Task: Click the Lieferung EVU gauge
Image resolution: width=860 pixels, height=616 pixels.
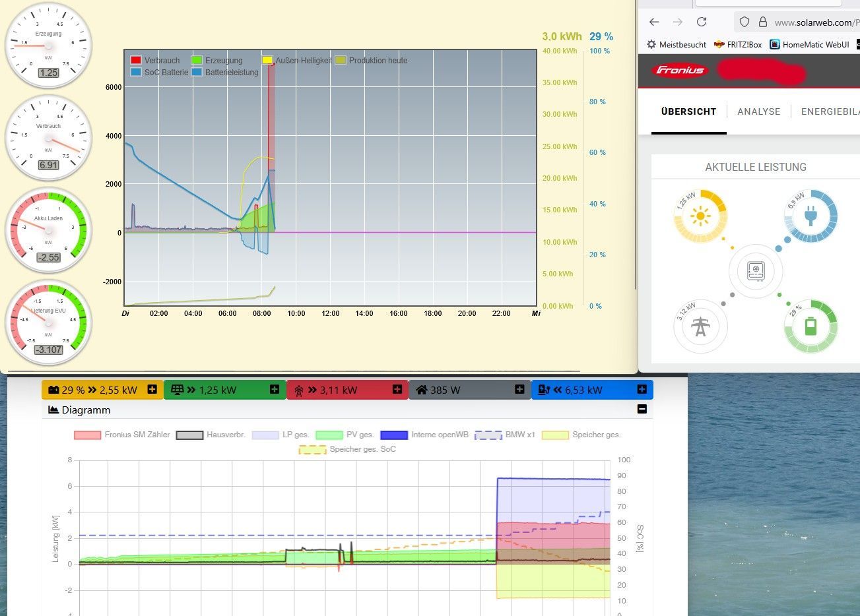Action: click(48, 323)
